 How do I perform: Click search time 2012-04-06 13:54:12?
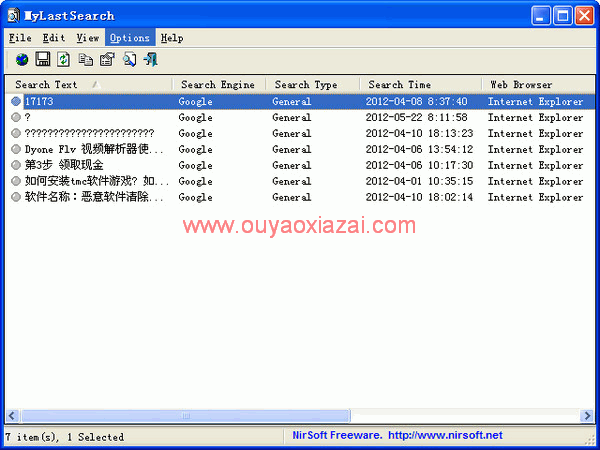point(419,149)
